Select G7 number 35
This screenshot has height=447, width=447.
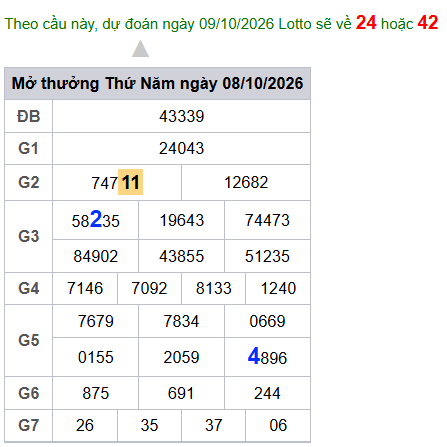(x=149, y=425)
